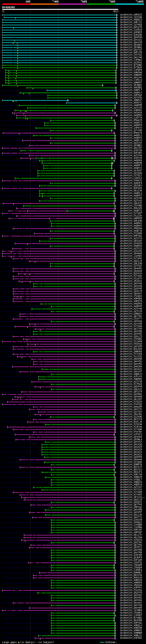Select the UniRef100_C8XPS1 label

(x=131, y=562)
